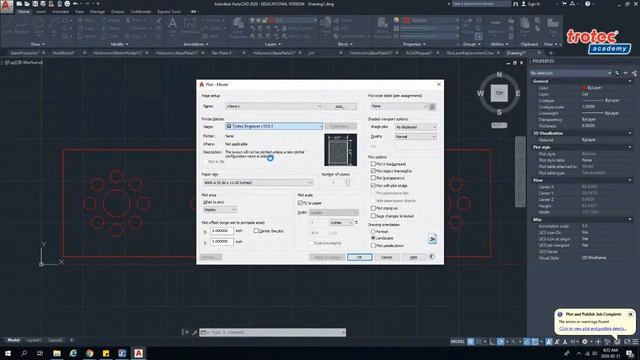The height and width of the screenshot is (360, 640).
Task: Switch to the Output ribbon tab
Action: click(118, 12)
